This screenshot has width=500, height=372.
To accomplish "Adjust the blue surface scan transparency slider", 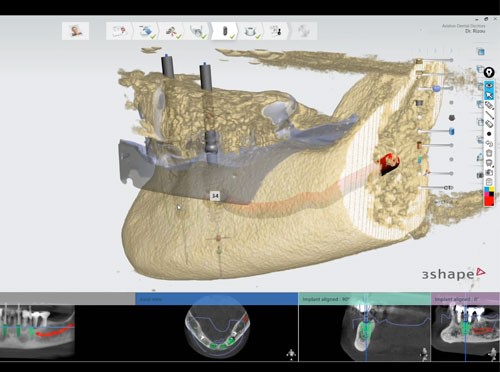I will tap(435, 88).
